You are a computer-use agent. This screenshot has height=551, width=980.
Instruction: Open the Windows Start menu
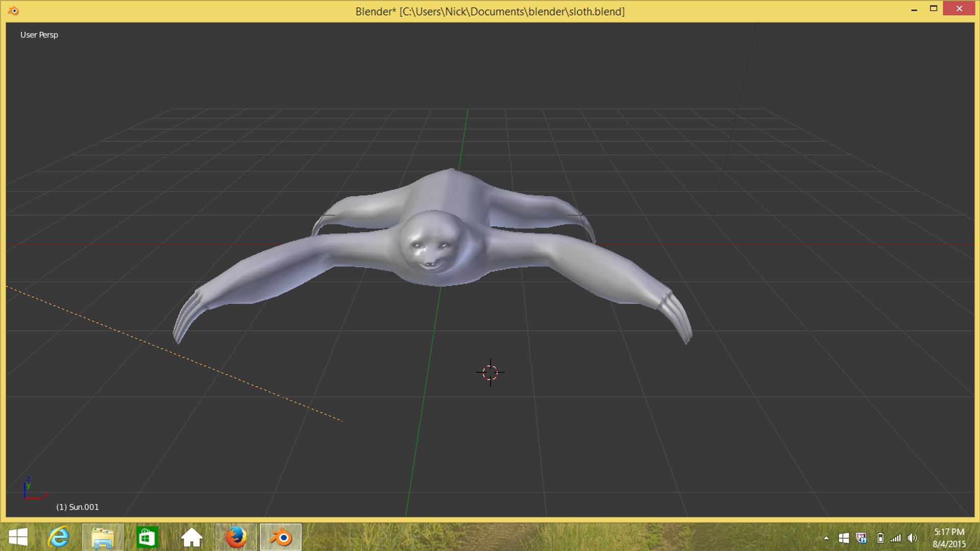pyautogui.click(x=18, y=537)
